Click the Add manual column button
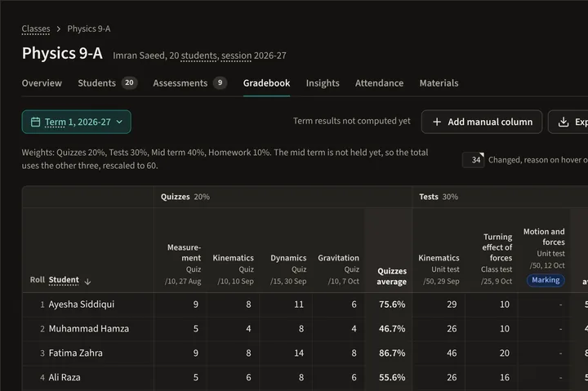 tap(482, 122)
